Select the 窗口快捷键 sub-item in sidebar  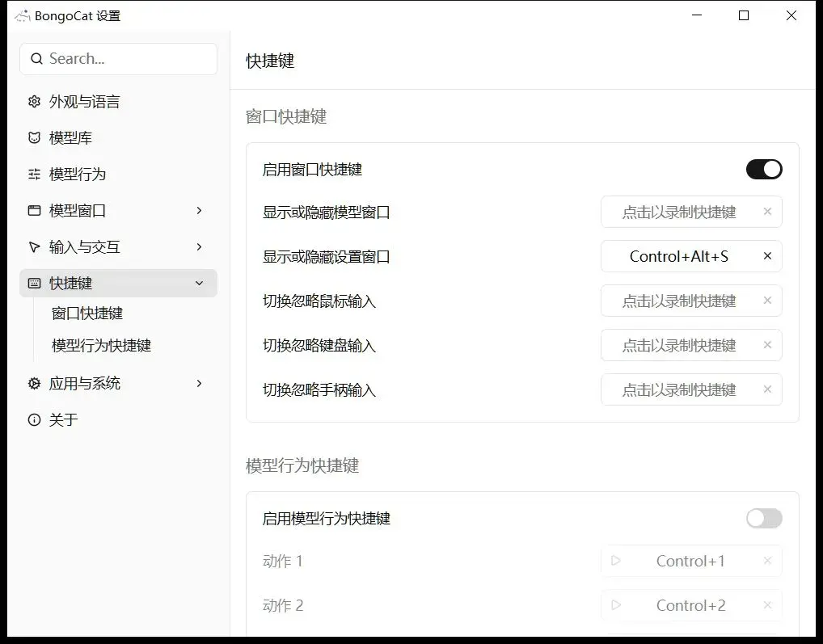tap(87, 314)
